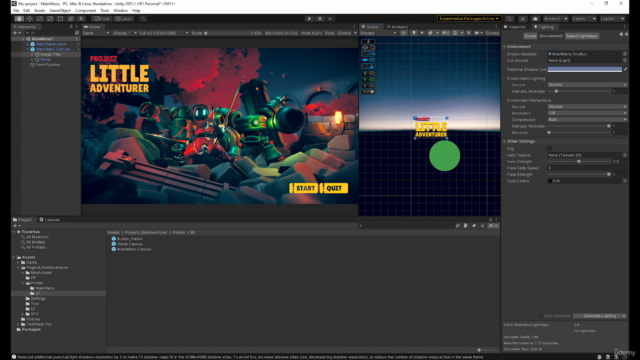Open the Full HD resolution dropdown
The image size is (640, 360).
[163, 33]
